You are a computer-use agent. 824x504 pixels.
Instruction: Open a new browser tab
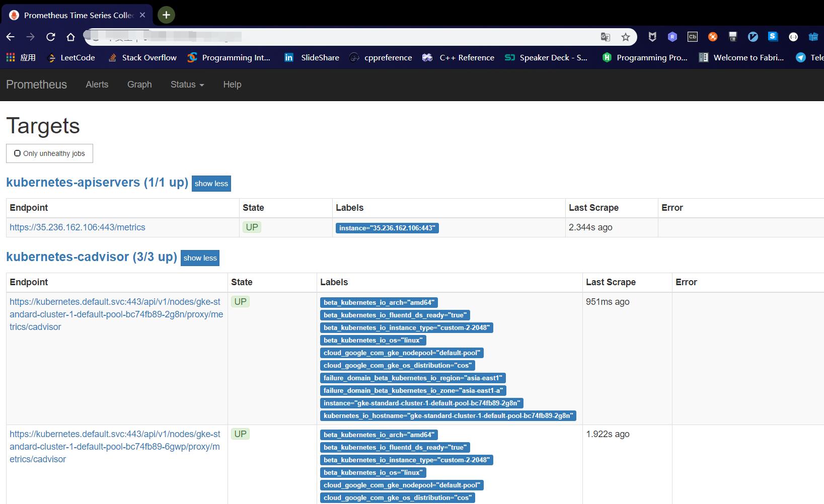(x=166, y=15)
